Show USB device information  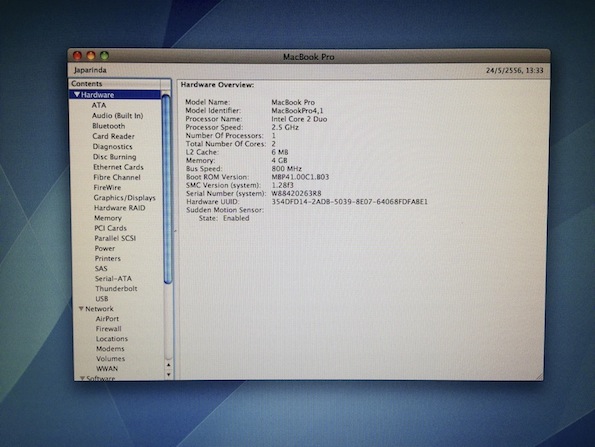pos(102,299)
